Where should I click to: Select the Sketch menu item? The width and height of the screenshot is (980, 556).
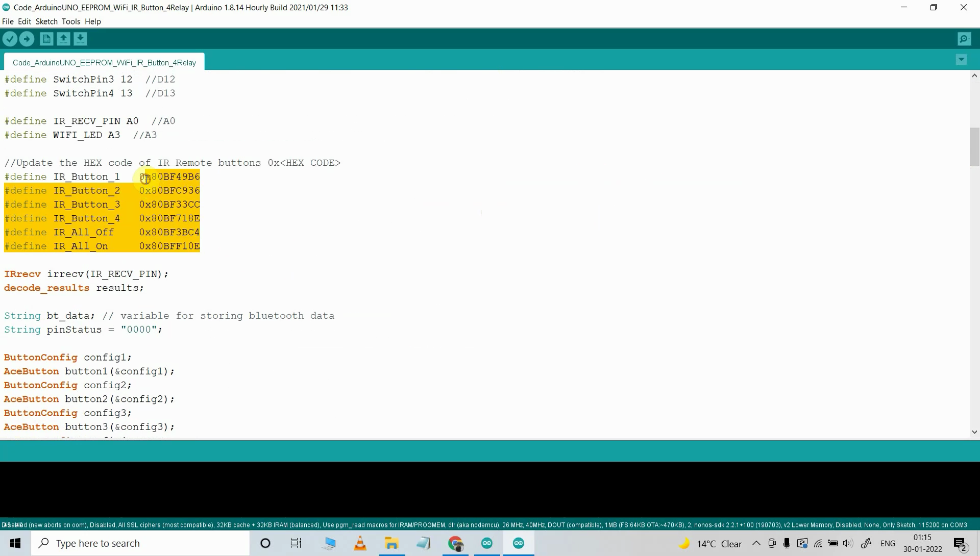pyautogui.click(x=46, y=21)
